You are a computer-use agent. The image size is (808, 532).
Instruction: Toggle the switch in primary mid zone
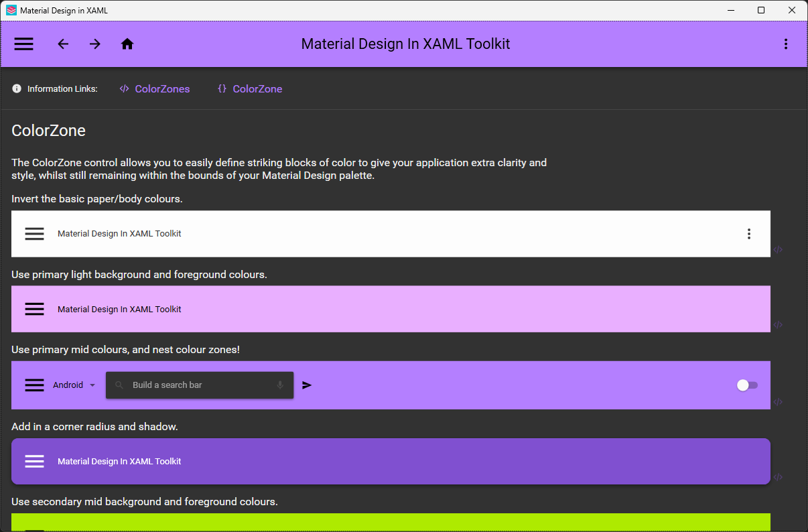pos(747,385)
